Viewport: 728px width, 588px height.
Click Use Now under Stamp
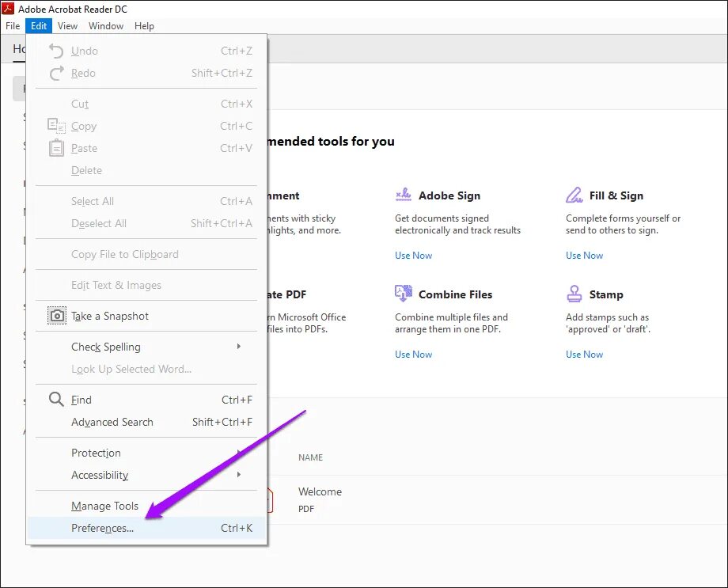point(584,355)
